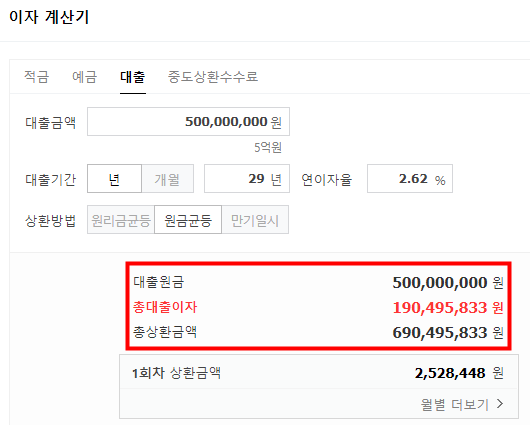Select 년 as loan period unit
This screenshot has width=530, height=425.
pos(114,179)
